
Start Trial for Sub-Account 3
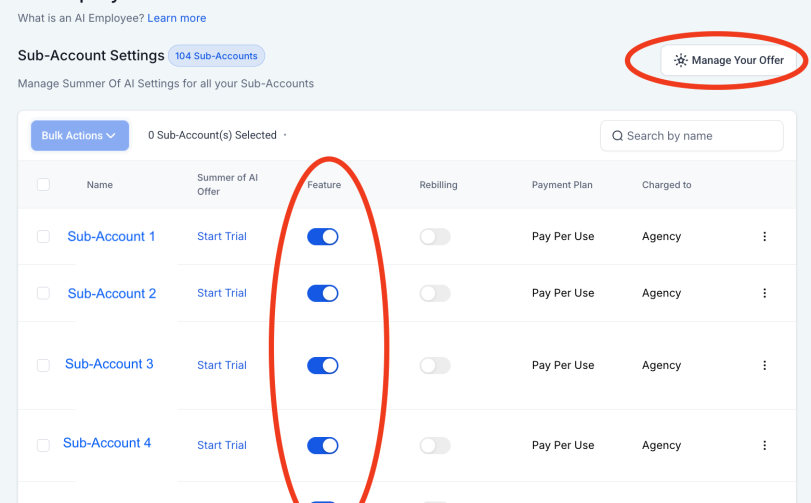pos(222,365)
